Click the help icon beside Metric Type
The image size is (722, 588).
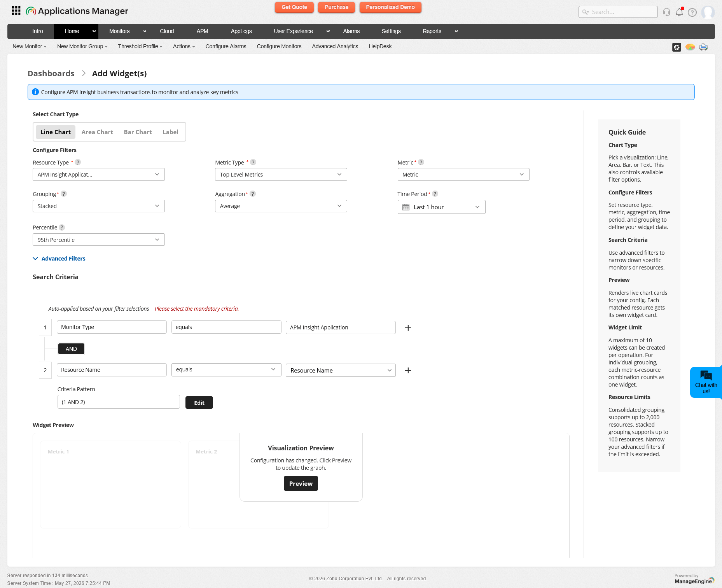coord(253,162)
